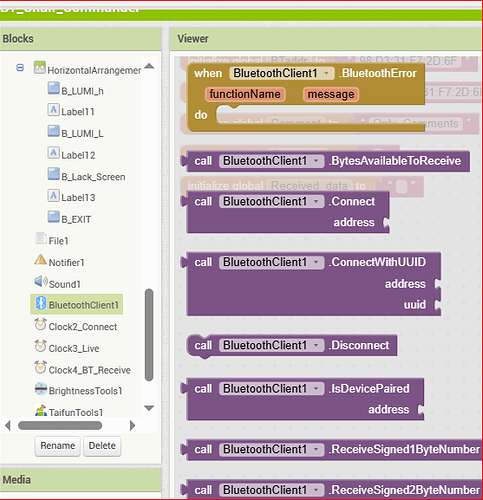Click the Notifier1 warning icon

(x=41, y=260)
